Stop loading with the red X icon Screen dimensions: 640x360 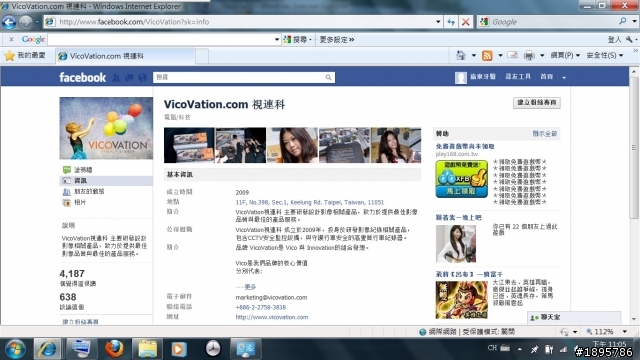tap(465, 22)
